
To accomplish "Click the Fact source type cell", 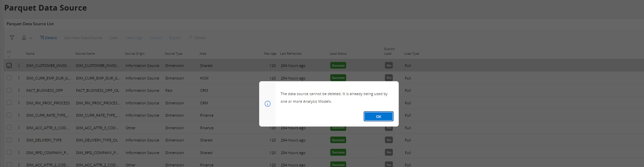I will pos(169,90).
